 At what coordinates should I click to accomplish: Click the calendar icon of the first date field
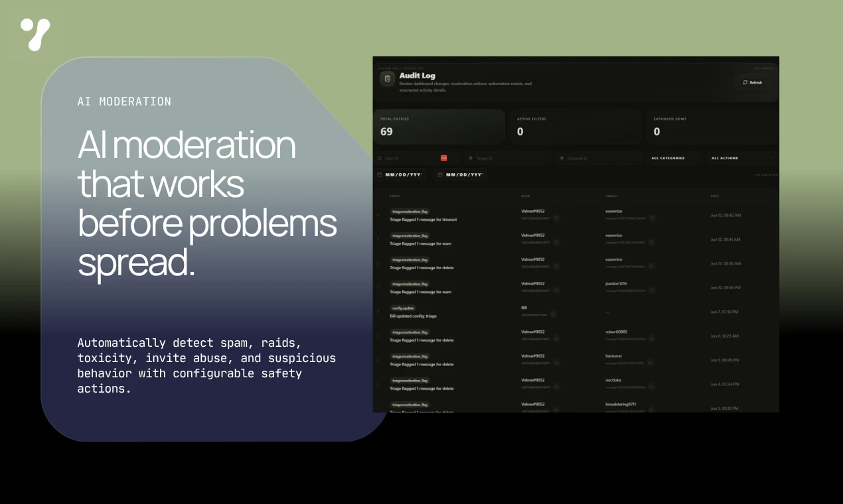click(x=380, y=175)
